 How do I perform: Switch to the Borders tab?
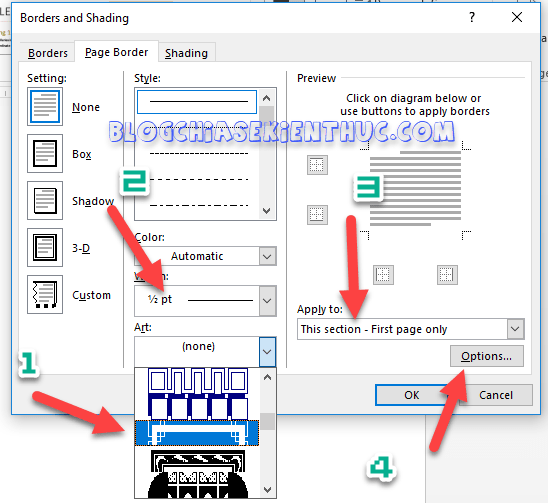click(x=48, y=53)
